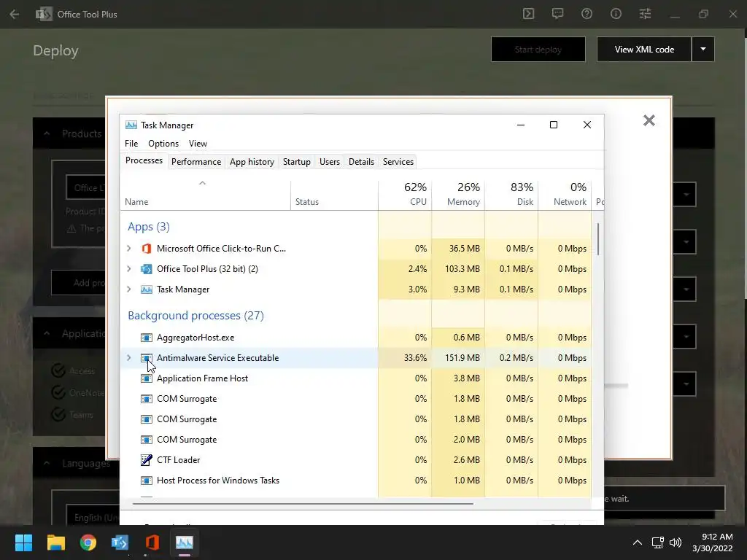
Task: Click the 151.9 MB memory value
Action: pos(462,358)
